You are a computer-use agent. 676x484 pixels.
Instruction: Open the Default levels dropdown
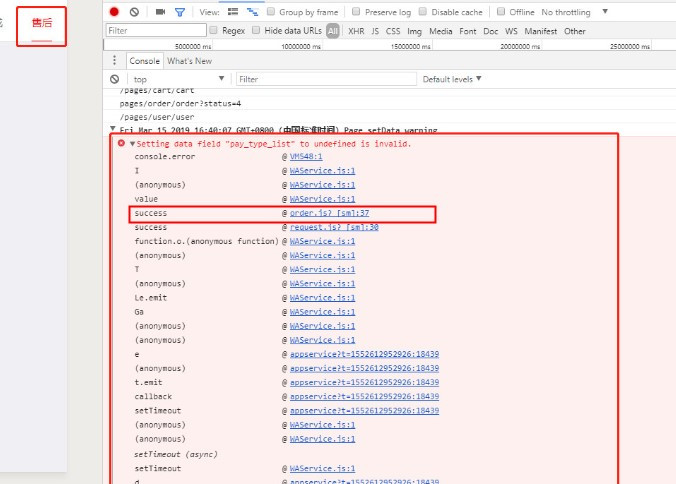(452, 79)
